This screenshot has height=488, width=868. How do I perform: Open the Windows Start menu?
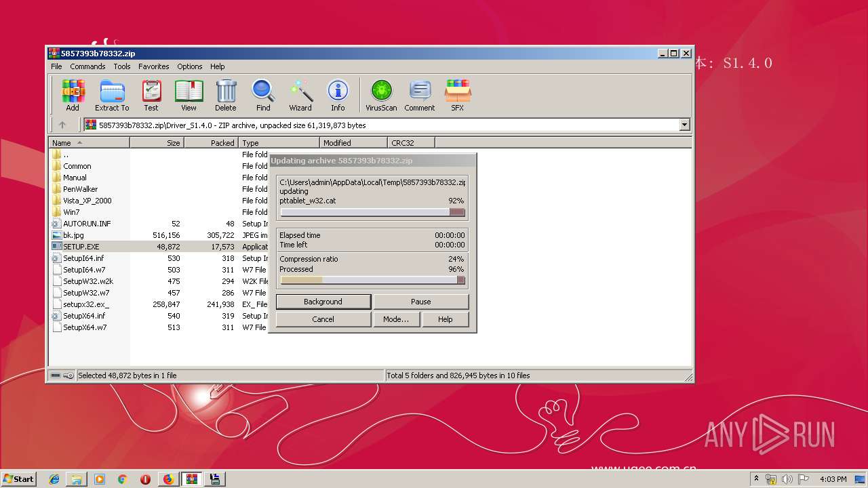tap(19, 479)
